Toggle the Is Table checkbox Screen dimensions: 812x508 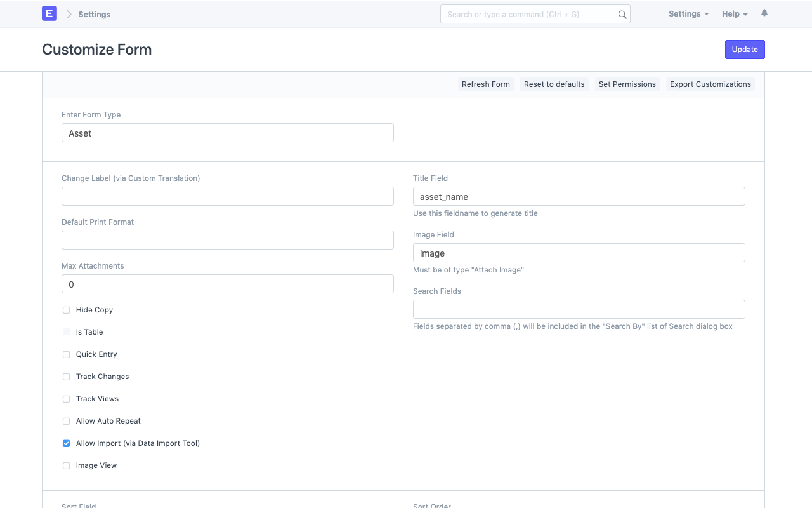point(66,332)
